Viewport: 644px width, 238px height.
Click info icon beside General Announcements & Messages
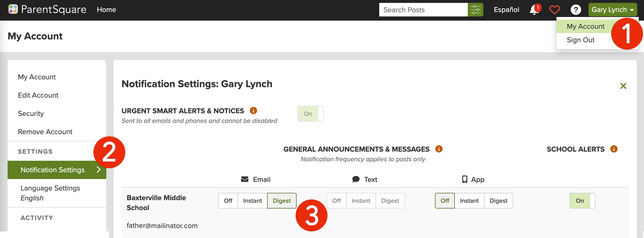(x=439, y=149)
